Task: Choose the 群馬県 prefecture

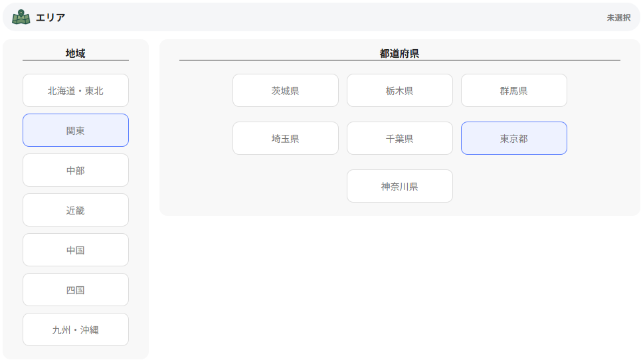Action: click(x=514, y=90)
